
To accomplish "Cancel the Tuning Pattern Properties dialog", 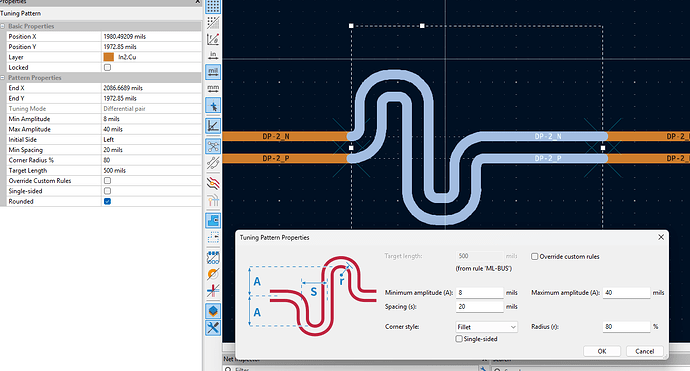I will click(x=644, y=351).
